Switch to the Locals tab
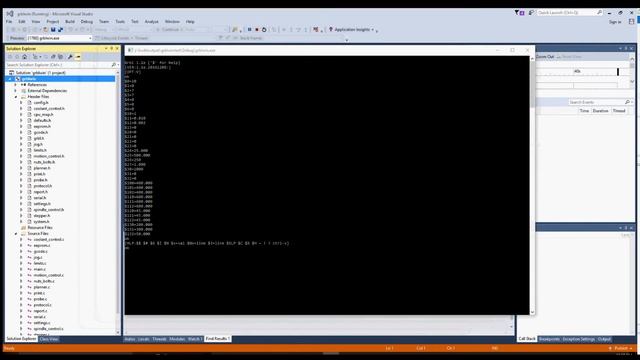The height and width of the screenshot is (360, 640). [143, 339]
